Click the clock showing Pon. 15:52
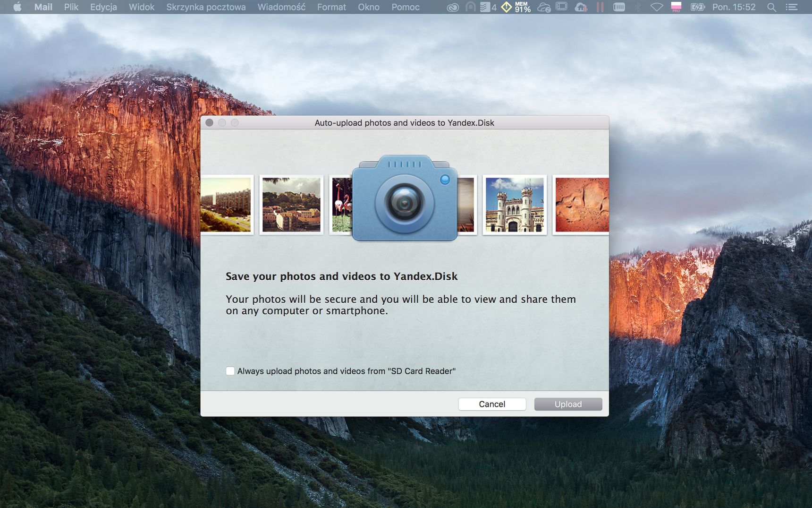This screenshot has height=508, width=812. (x=734, y=7)
